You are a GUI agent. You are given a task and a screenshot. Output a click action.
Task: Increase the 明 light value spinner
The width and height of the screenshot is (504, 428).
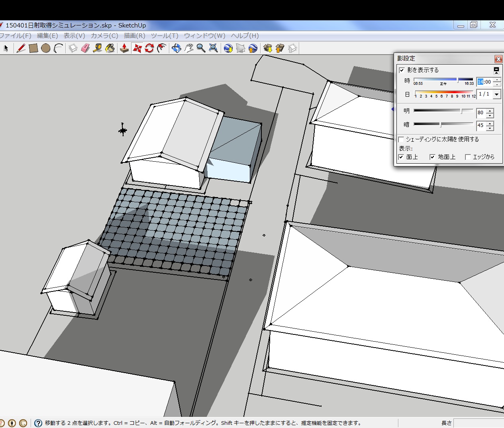click(490, 111)
